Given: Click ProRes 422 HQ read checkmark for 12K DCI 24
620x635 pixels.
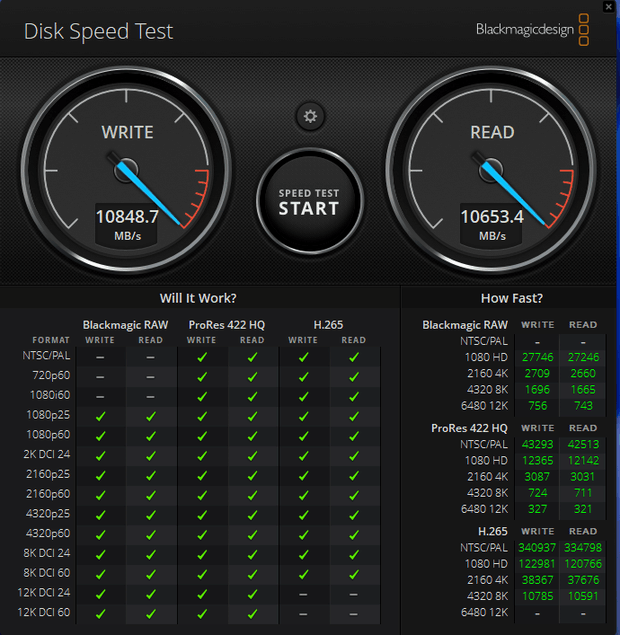Looking at the screenshot, I should coord(252,594).
